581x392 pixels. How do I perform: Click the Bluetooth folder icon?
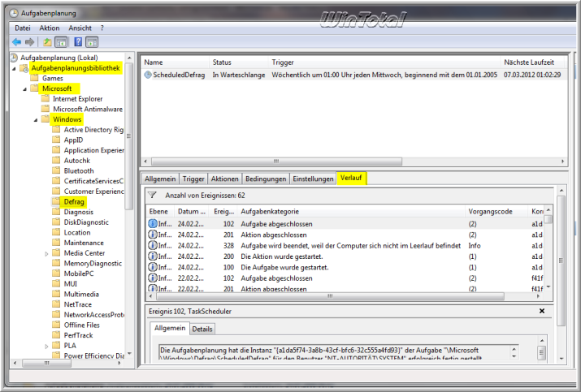(x=56, y=170)
